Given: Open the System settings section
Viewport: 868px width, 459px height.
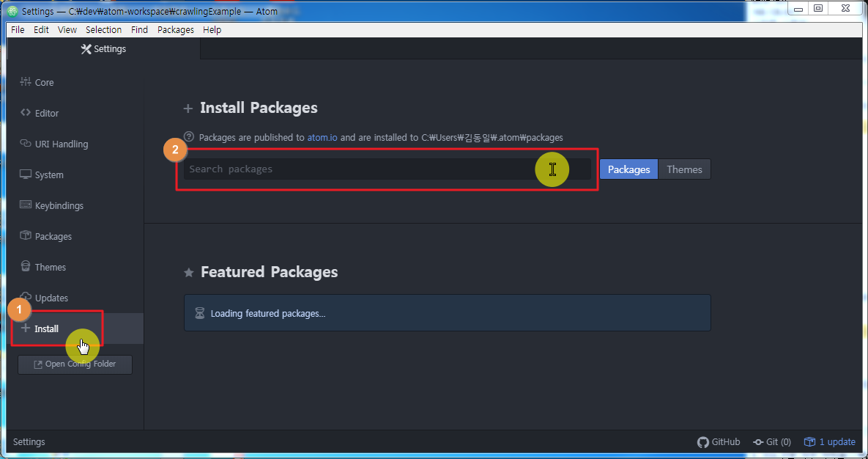Looking at the screenshot, I should [x=42, y=175].
